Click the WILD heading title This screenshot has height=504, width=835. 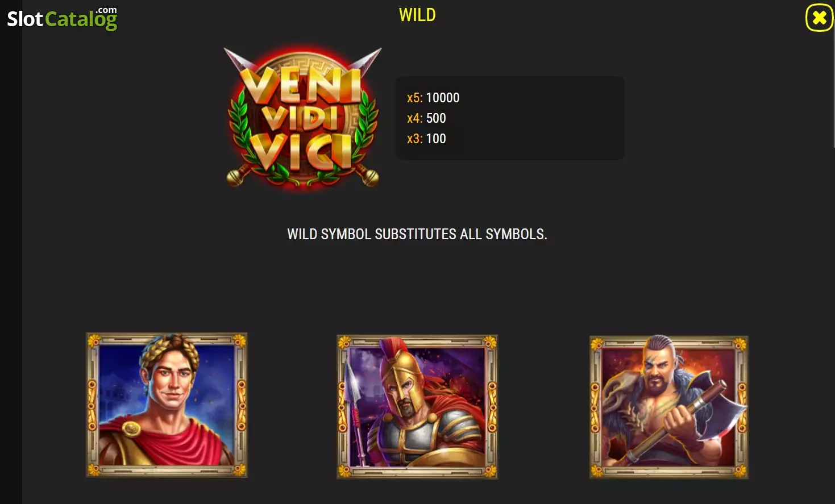coord(417,15)
